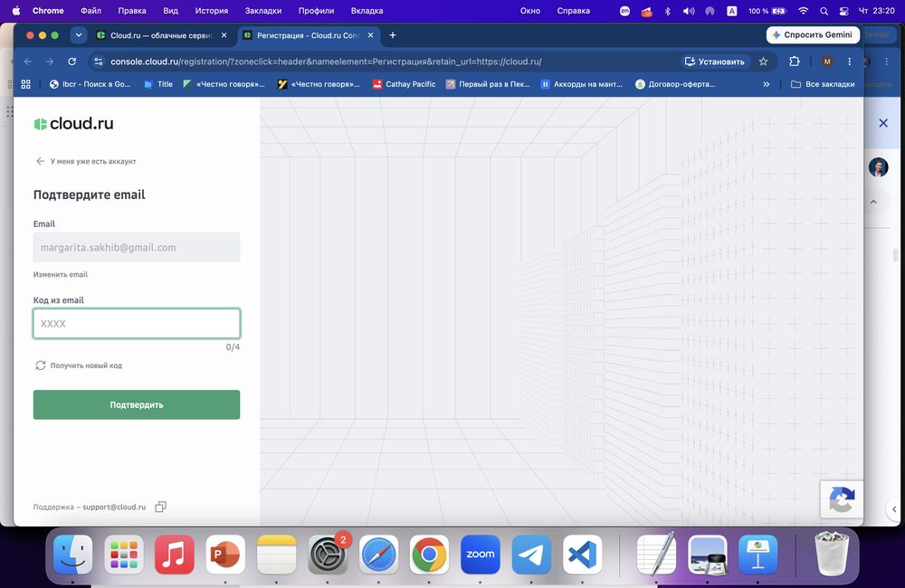
Task: Click the refresh icon beside Получить новый код
Action: click(41, 365)
